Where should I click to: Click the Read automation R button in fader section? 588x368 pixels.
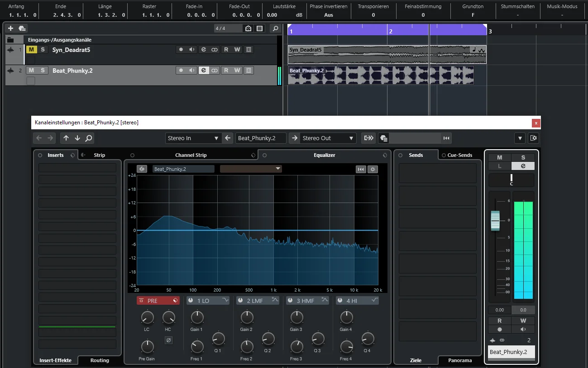tap(500, 321)
